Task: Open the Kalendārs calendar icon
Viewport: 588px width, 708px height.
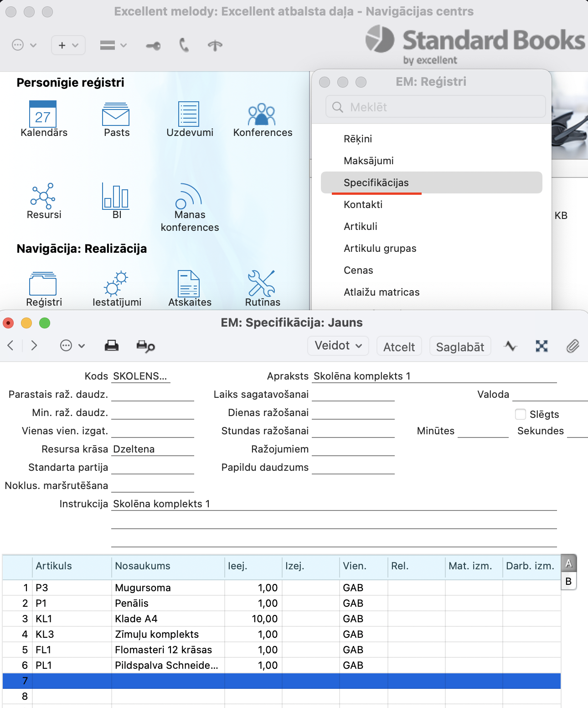Action: pos(43,114)
